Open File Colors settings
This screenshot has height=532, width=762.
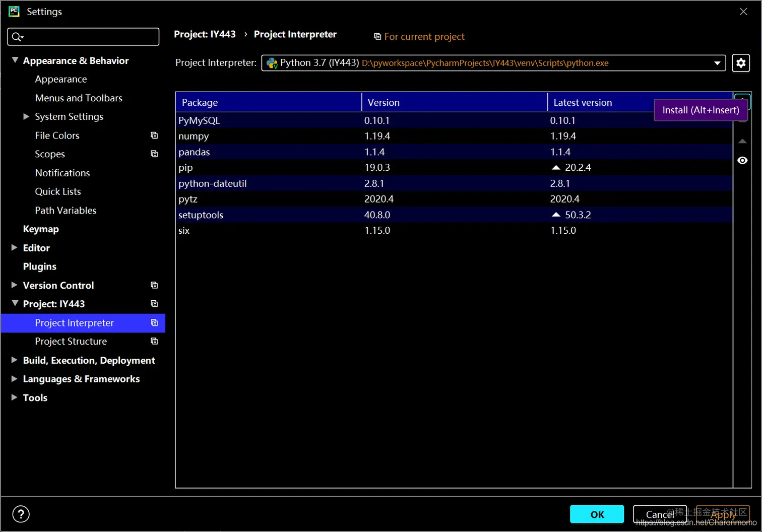(57, 135)
